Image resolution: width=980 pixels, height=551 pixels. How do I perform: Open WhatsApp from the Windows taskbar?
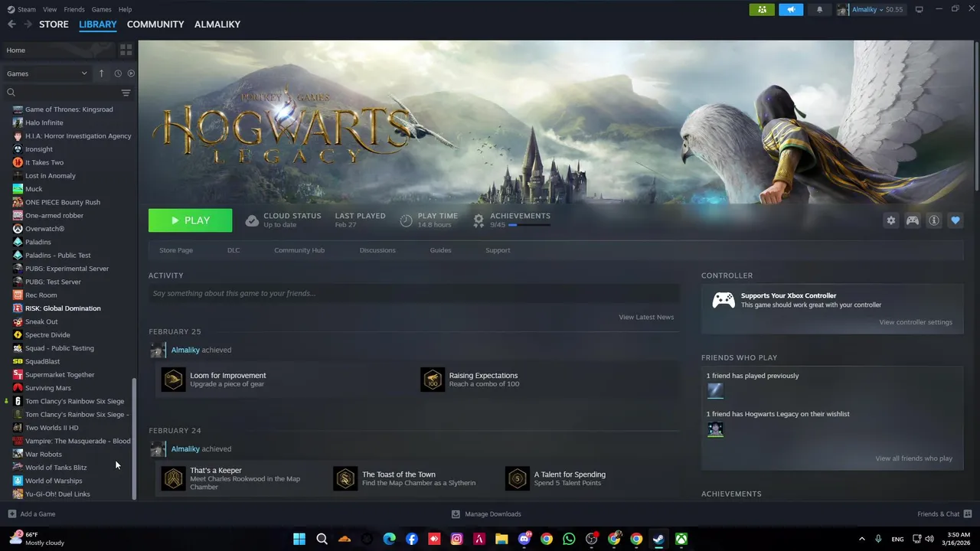569,539
